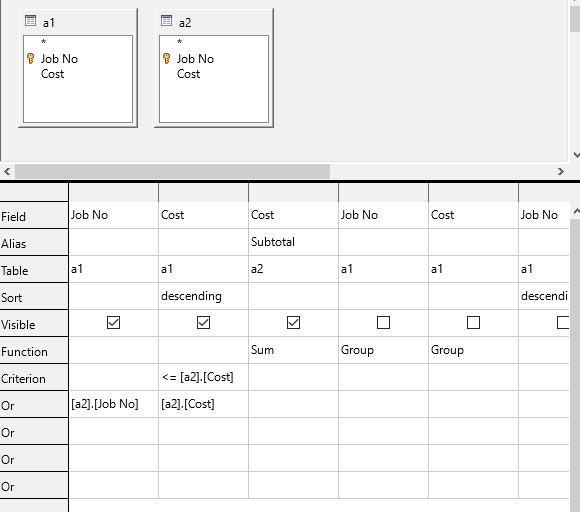The image size is (580, 512).
Task: Click the horizontal scrollbar left arrow
Action: pos(7,171)
